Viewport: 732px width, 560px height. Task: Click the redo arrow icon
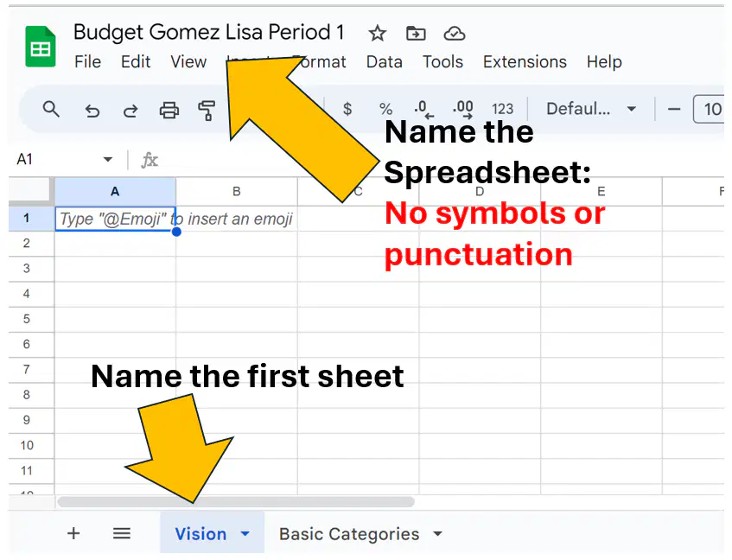click(130, 111)
